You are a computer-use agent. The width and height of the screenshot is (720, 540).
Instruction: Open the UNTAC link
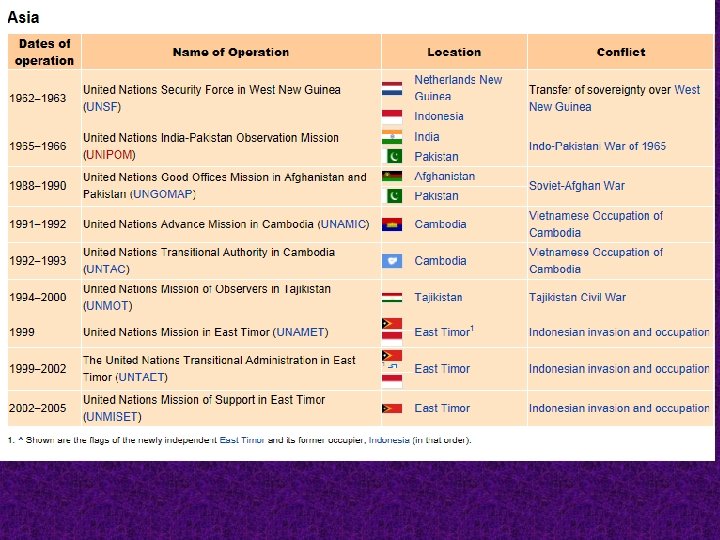coord(106,269)
